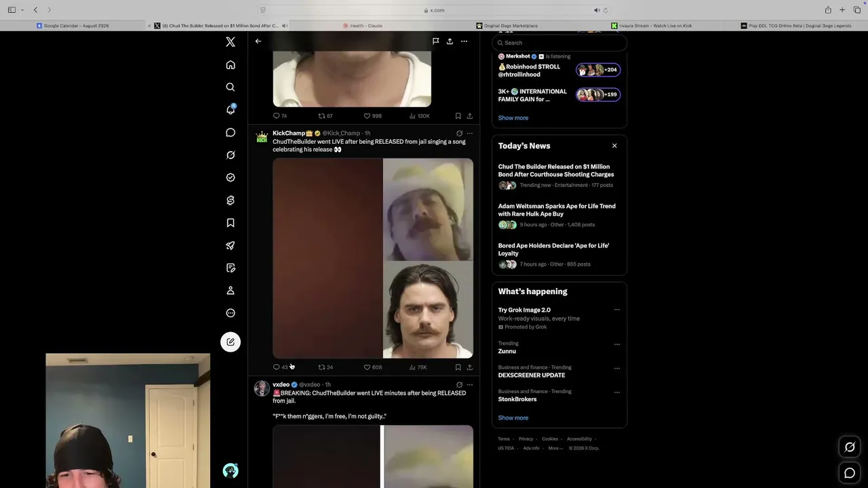Open options for the StonkBrokers trend

click(x=616, y=392)
